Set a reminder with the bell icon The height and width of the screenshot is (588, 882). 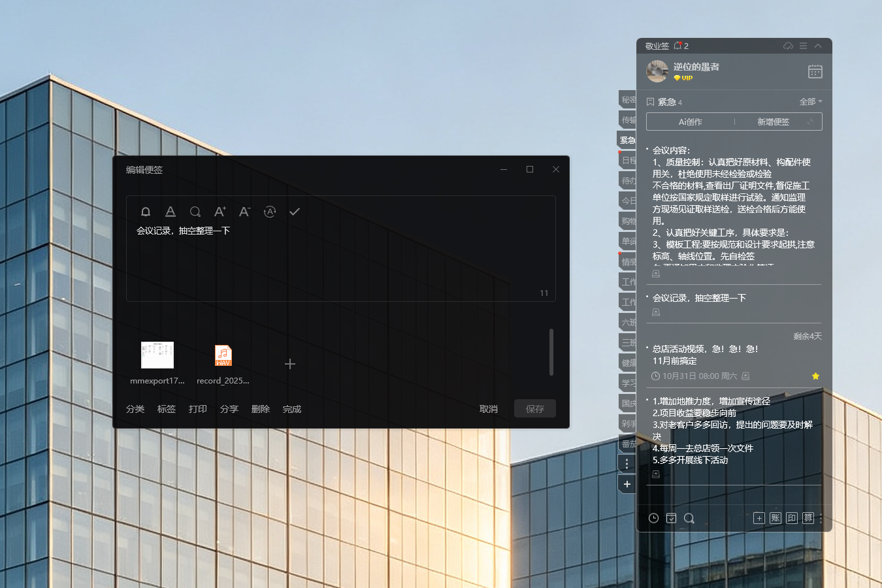click(x=146, y=212)
